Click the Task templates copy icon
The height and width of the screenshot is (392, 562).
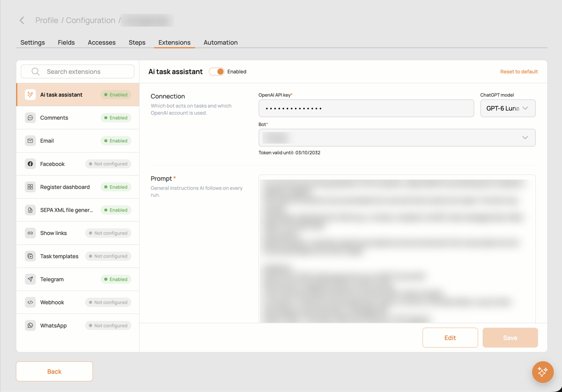point(30,256)
